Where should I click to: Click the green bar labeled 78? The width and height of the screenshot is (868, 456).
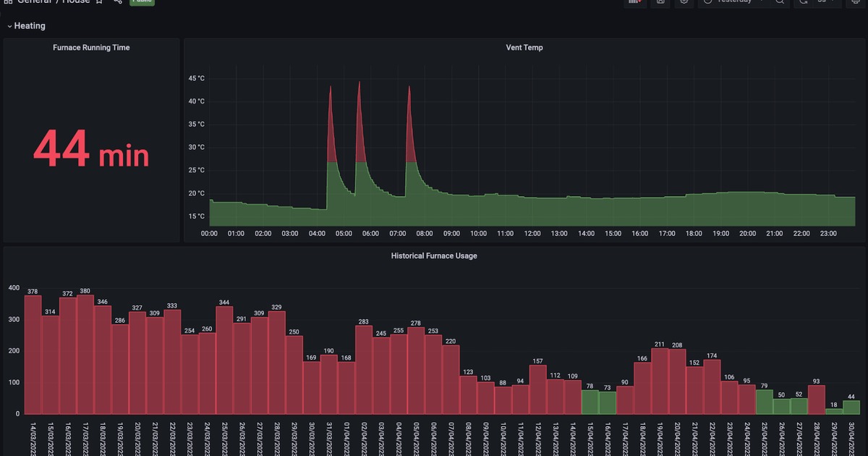[590, 402]
